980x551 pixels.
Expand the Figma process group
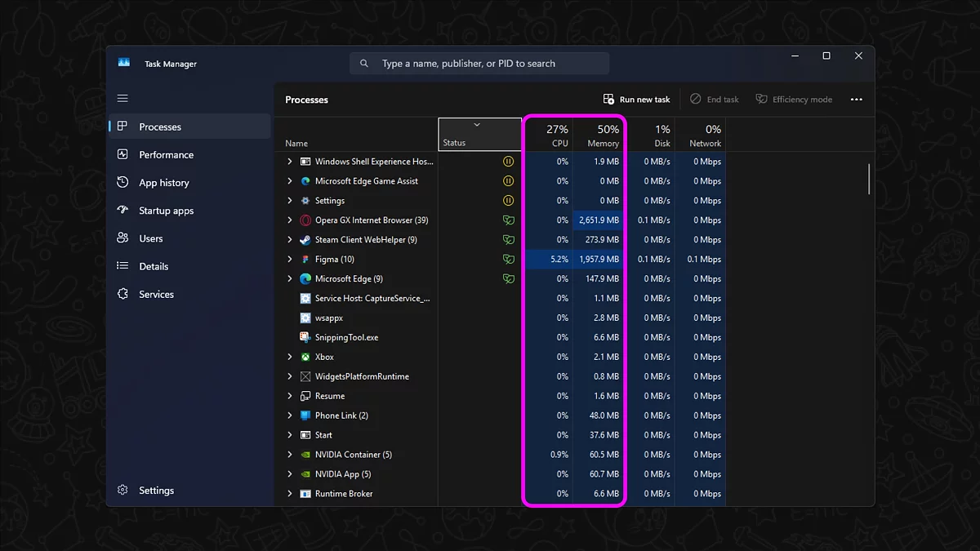pos(289,260)
